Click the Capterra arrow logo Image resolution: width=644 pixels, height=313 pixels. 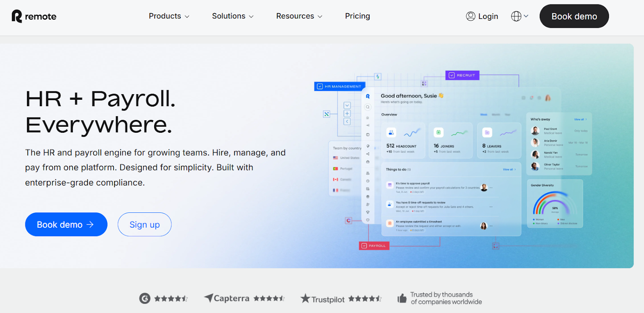click(208, 298)
